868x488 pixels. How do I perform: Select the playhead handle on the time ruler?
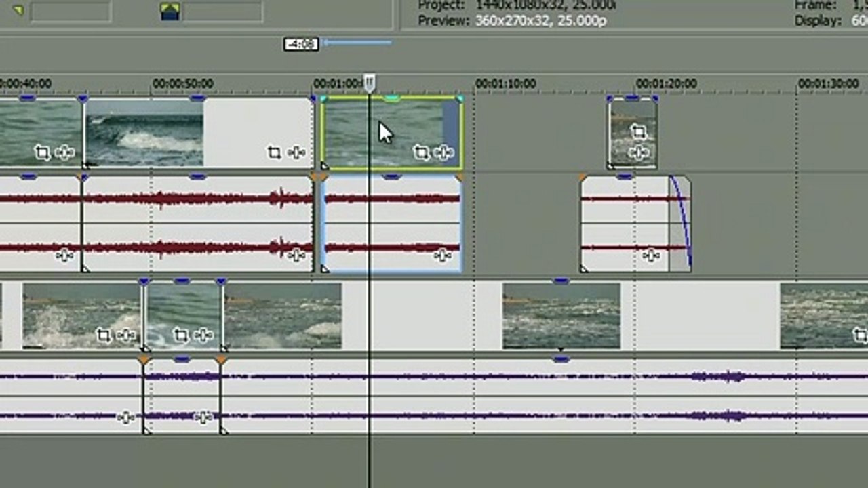(x=369, y=83)
